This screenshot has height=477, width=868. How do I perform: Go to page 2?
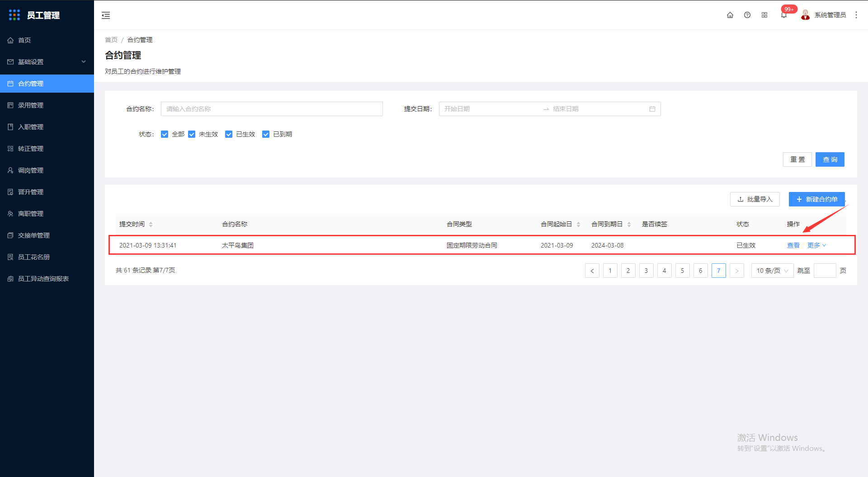pyautogui.click(x=628, y=271)
